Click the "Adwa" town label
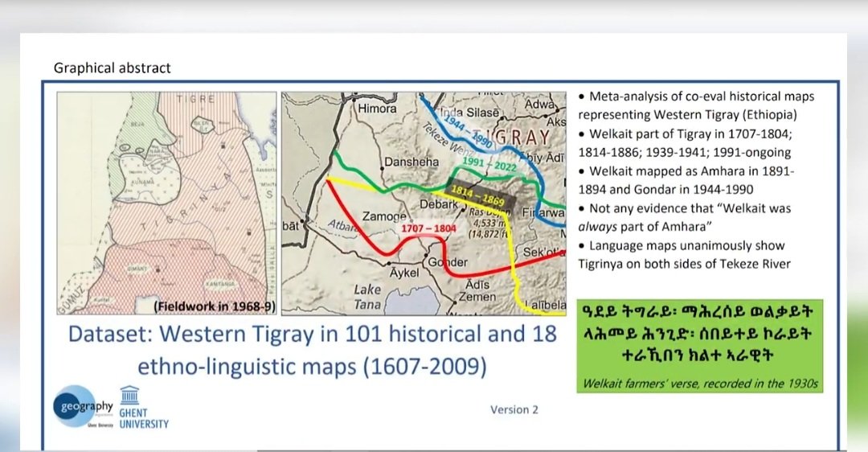Viewport: 868px width, 452px height. tap(539, 104)
